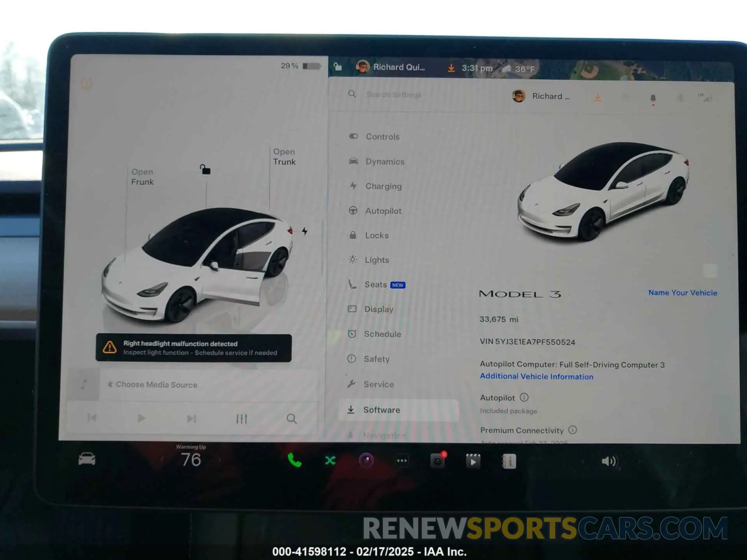Screen dimensions: 747x560
Task: Open Additional Vehicle Information link
Action: pyautogui.click(x=537, y=376)
